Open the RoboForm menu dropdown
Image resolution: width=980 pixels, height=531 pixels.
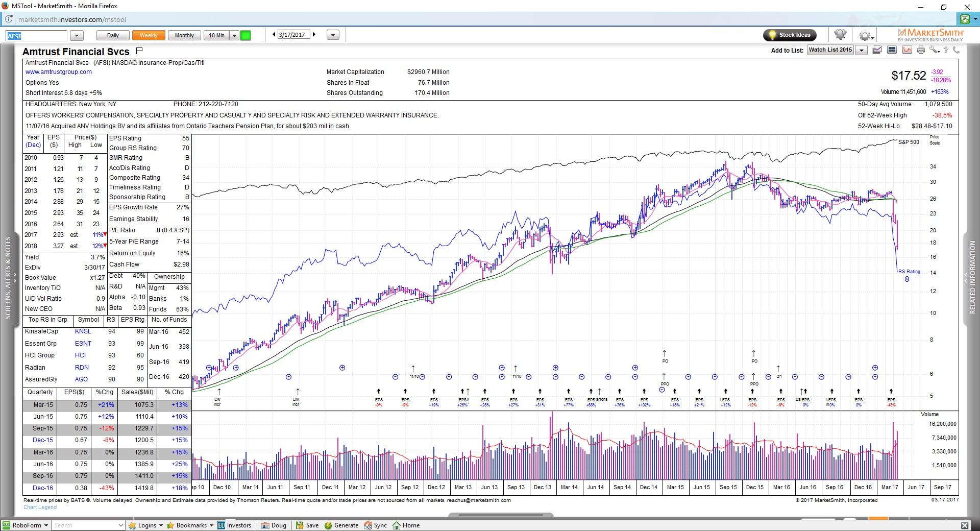coord(46,525)
